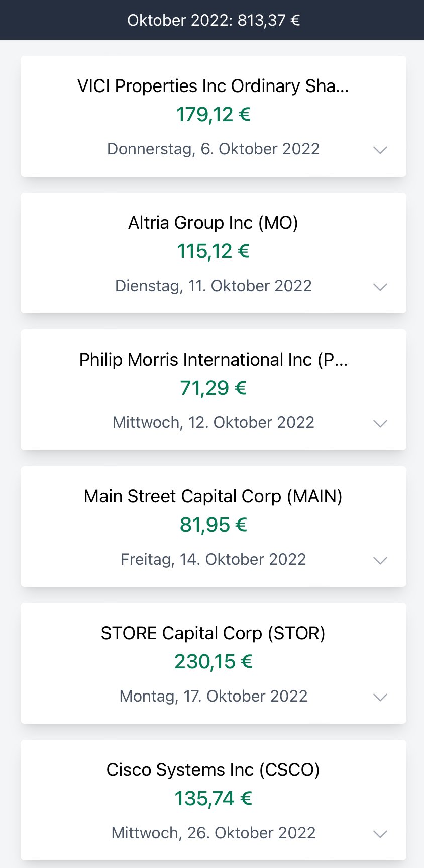Tap date Mittwoch, 26. Oktober 2022
This screenshot has height=868, width=424.
(x=213, y=833)
